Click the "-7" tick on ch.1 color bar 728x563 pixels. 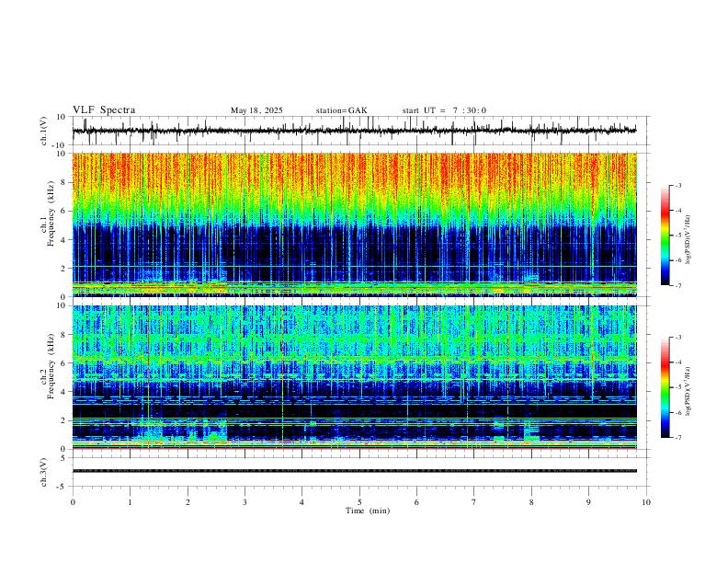[x=678, y=285]
